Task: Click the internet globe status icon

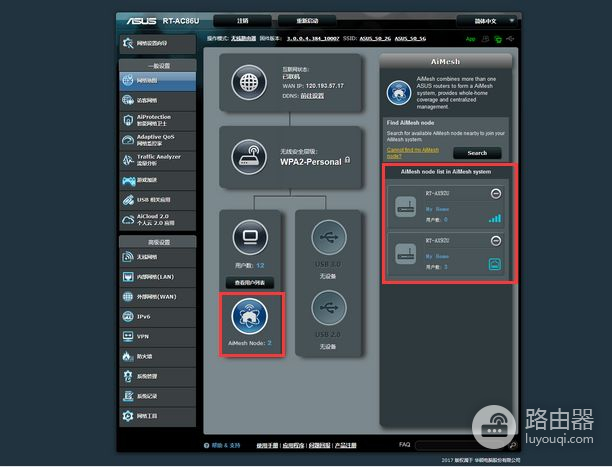Action: [x=249, y=84]
